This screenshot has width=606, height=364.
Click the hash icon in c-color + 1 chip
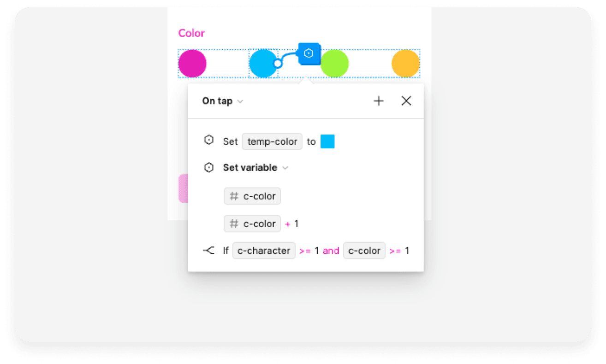click(234, 224)
